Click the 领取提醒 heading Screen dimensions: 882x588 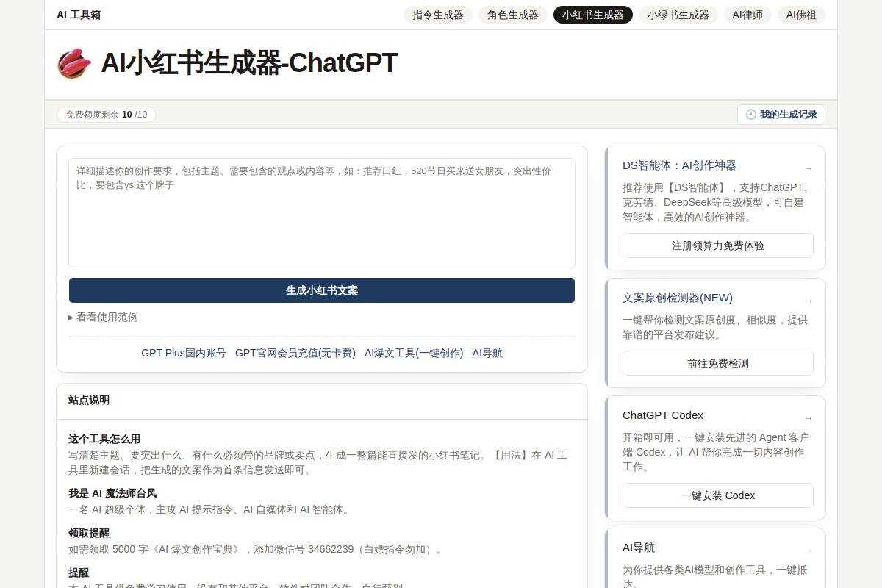89,533
